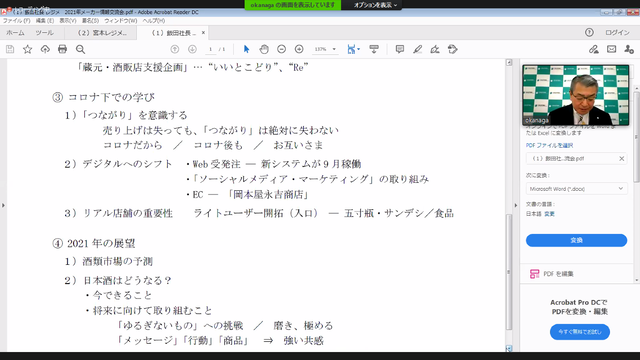
Task: Close the (1) 飯田社長 document tab
Action: tap(203, 33)
